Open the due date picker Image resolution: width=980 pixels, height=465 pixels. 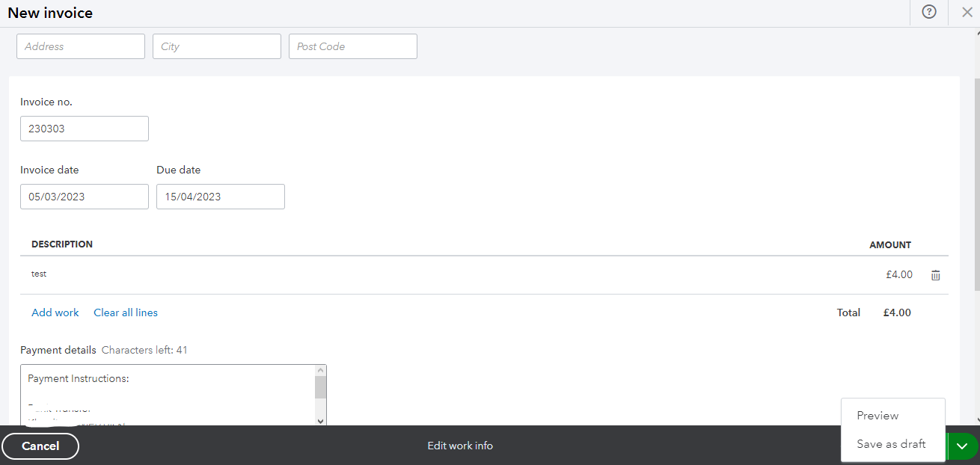click(x=220, y=196)
